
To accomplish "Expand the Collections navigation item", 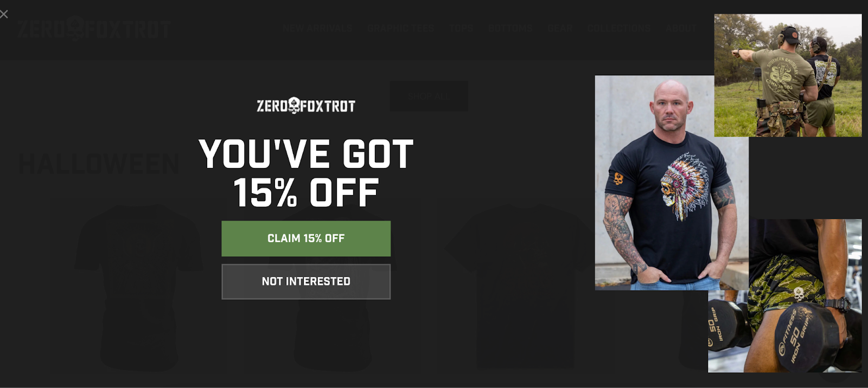I will pos(619,28).
